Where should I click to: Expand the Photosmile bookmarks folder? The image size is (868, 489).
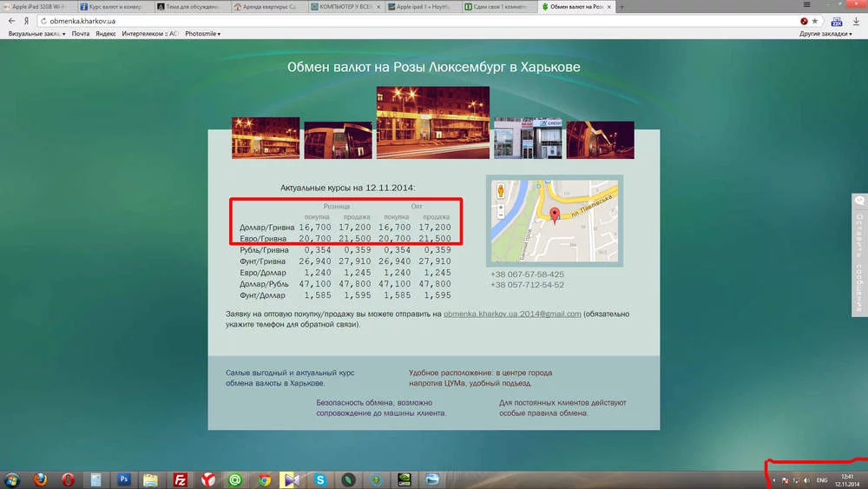tap(202, 34)
